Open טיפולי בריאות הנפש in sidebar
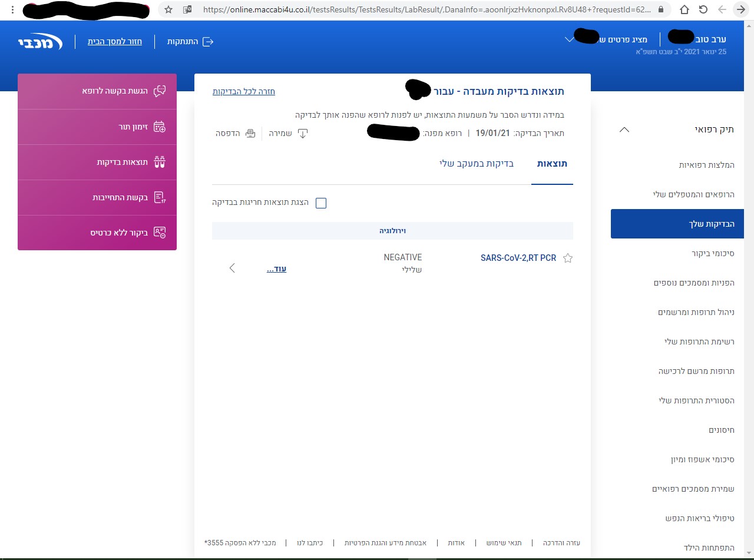This screenshot has height=560, width=754. [700, 518]
